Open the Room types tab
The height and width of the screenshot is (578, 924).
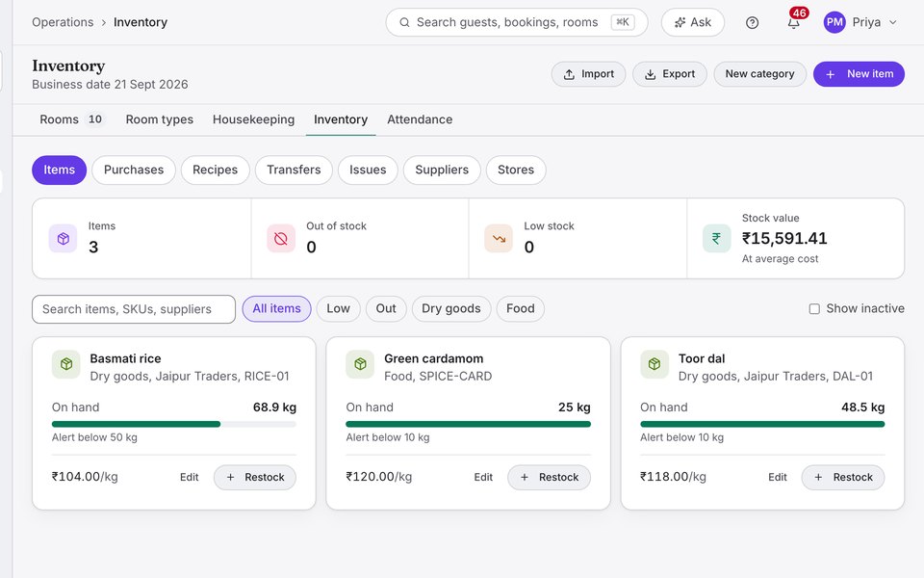coord(159,119)
